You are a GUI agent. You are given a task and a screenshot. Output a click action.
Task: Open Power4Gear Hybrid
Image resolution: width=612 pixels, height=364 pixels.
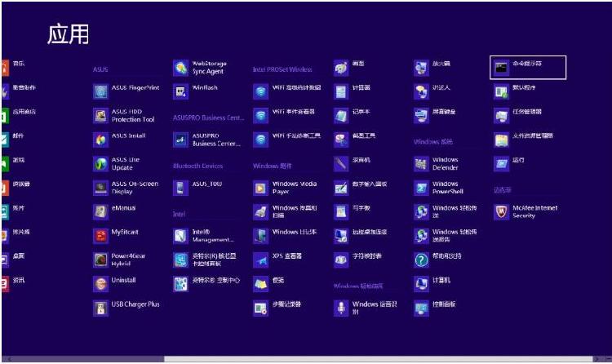(x=119, y=260)
